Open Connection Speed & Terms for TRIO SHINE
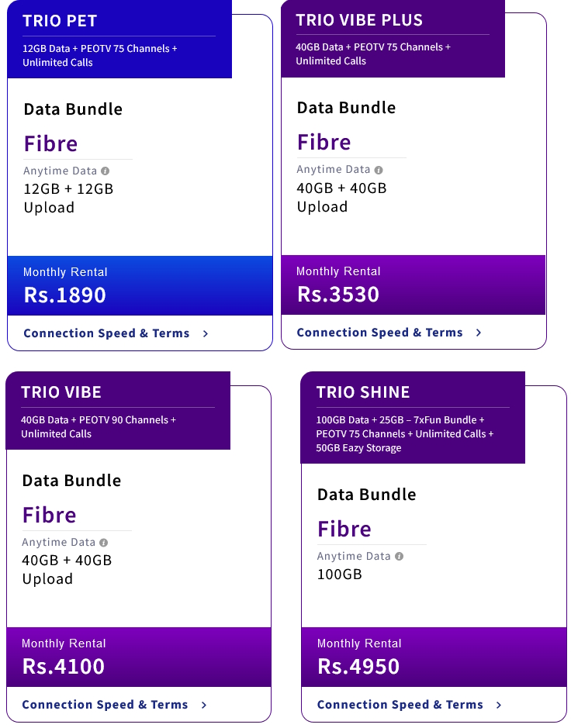The image size is (571, 728). [400, 705]
